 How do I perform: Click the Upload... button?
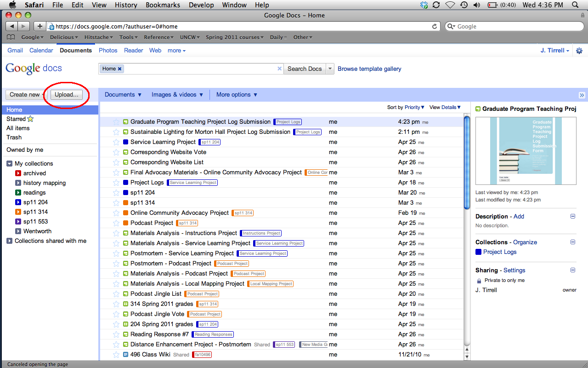67,94
